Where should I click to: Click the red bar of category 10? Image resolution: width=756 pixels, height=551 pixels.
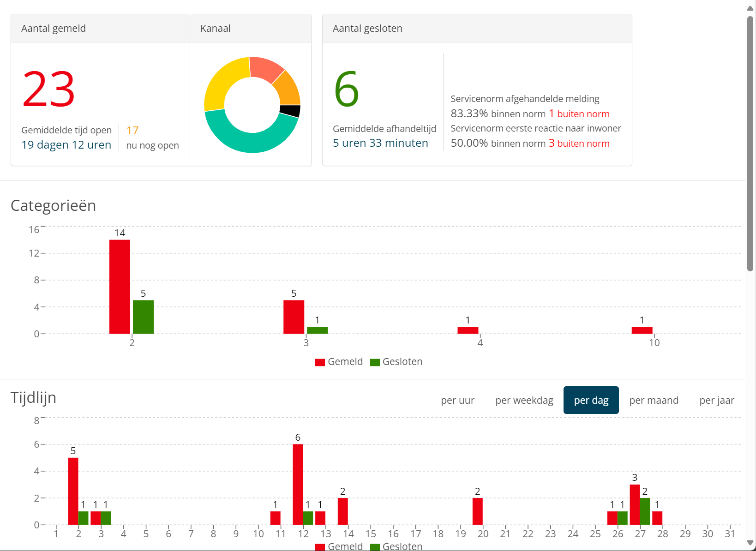(642, 330)
